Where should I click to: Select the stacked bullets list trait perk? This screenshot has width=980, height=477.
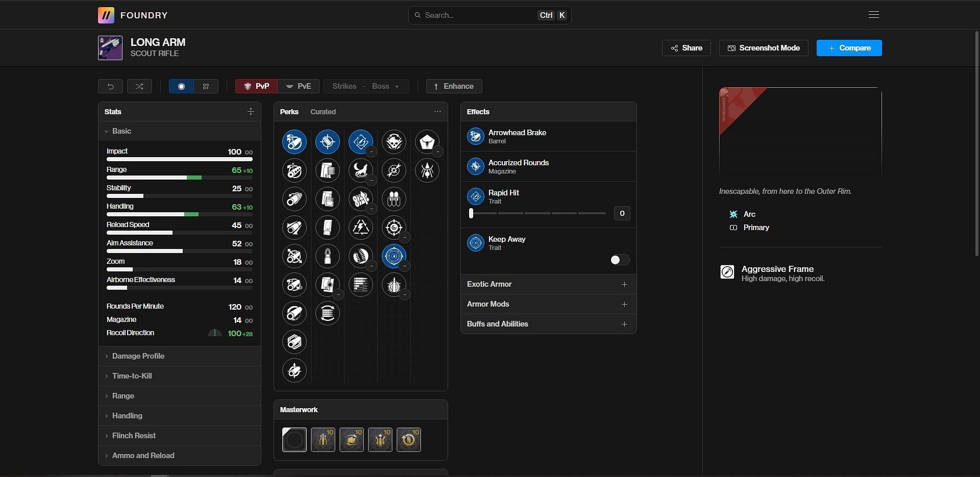click(x=361, y=285)
